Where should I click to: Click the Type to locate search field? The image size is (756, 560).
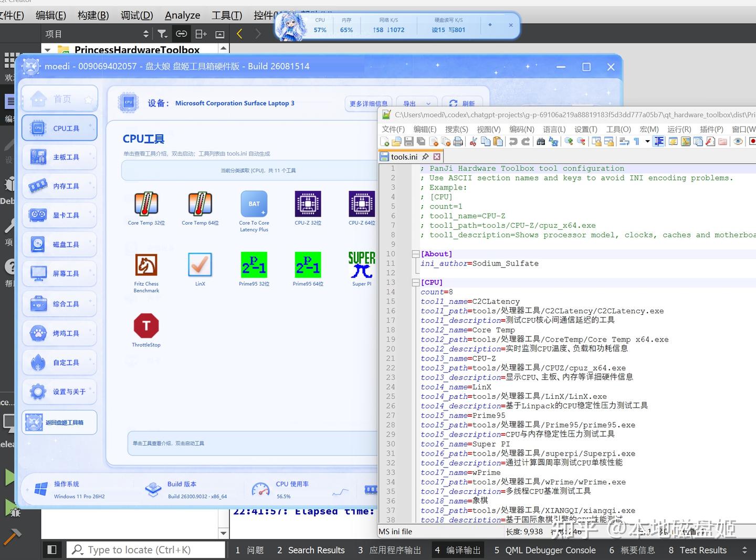[146, 550]
